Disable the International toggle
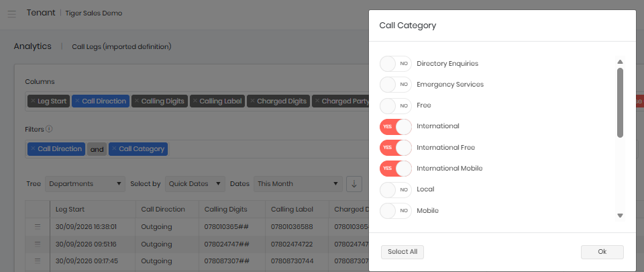This screenshot has height=272, width=644. click(396, 126)
